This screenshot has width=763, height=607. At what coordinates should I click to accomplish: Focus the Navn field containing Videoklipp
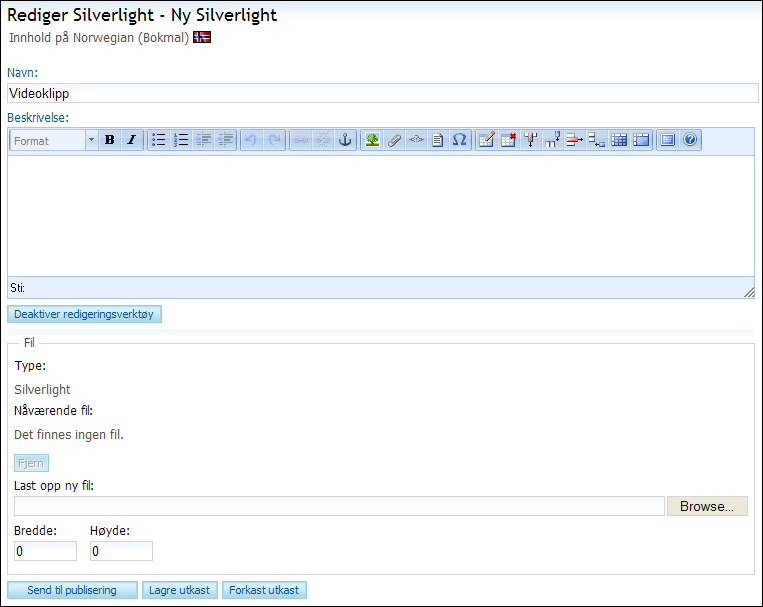tap(382, 93)
